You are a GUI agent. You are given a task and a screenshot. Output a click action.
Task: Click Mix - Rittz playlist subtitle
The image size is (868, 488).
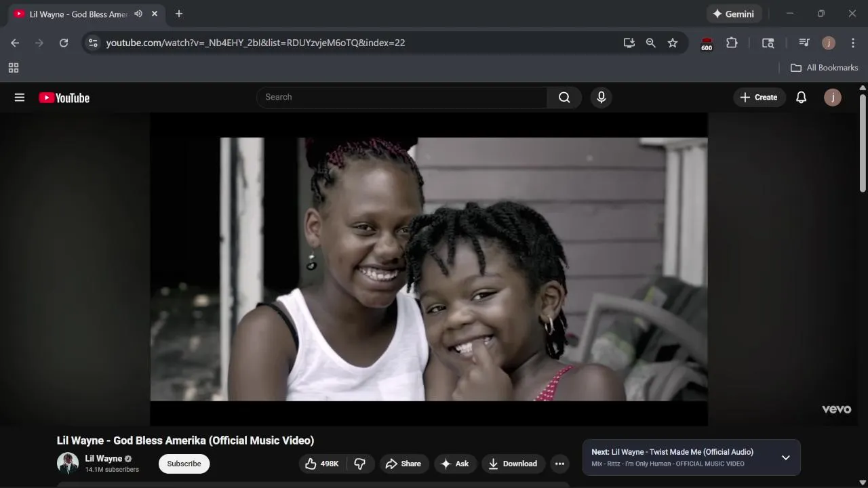point(668,464)
